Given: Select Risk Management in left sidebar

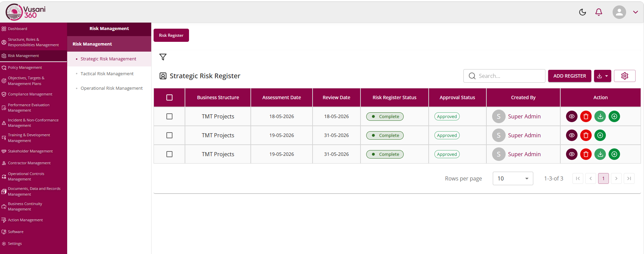Looking at the screenshot, I should 33,56.
